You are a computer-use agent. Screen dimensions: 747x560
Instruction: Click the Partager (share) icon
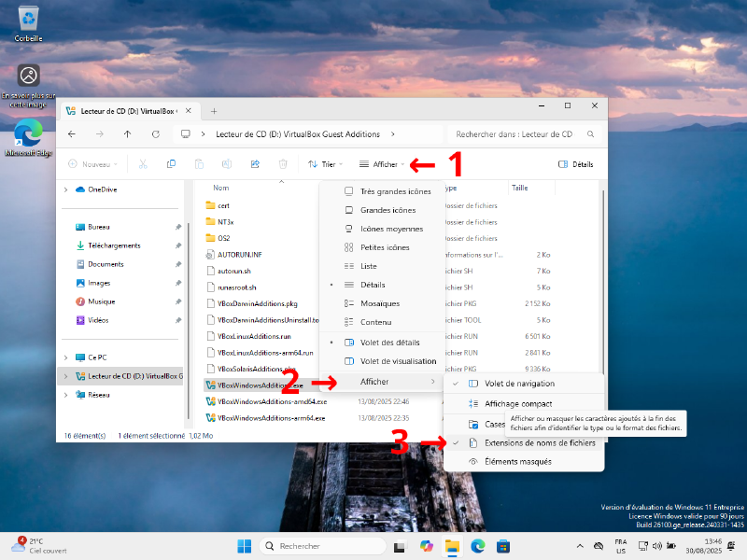coord(253,163)
